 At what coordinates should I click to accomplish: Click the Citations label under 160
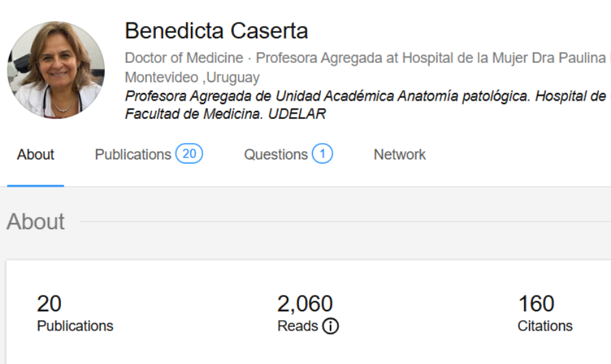coord(545,326)
